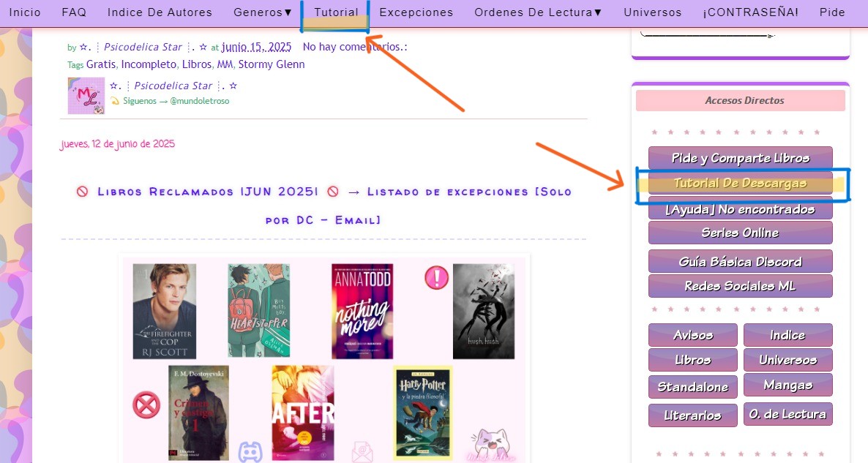
Task: Select the Incompleto tag
Action: tap(149, 64)
